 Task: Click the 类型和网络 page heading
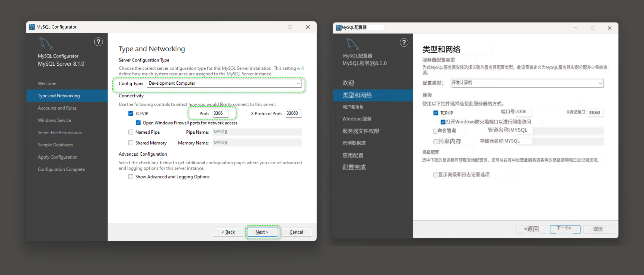[441, 49]
